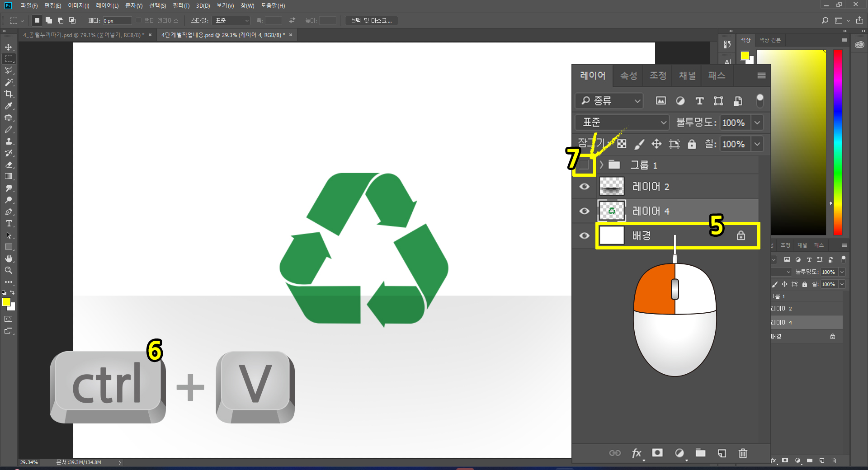Viewport: 868px width, 470px height.
Task: Toggle Quick Mask mode icon
Action: click(x=9, y=319)
